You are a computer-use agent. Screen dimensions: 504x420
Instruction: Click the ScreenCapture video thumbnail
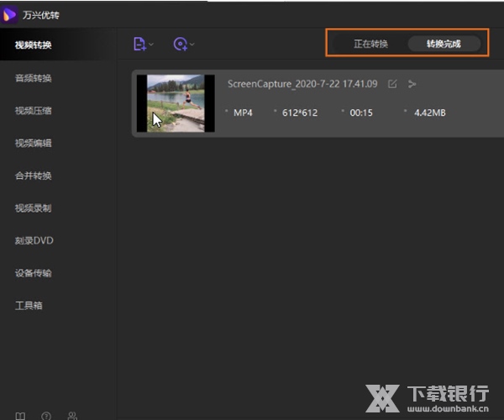(176, 103)
